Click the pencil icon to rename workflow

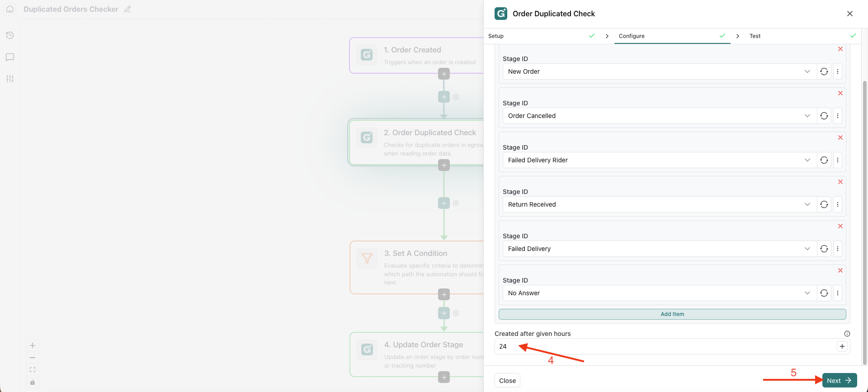tap(128, 9)
